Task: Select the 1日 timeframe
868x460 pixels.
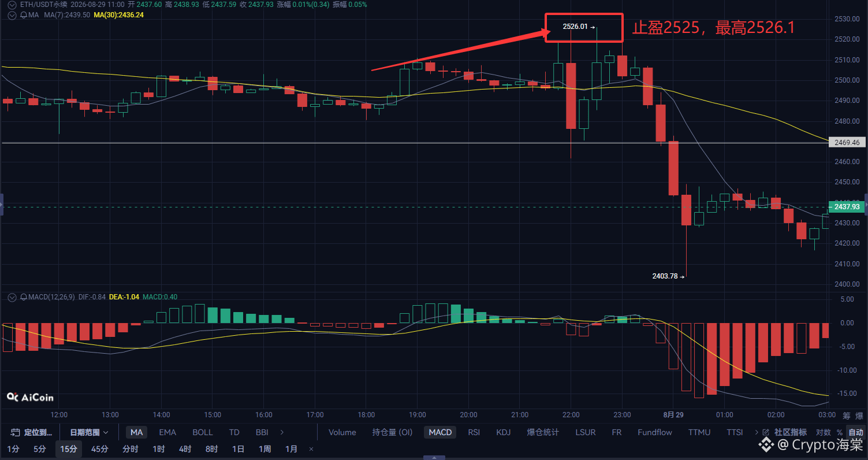Action: point(238,449)
